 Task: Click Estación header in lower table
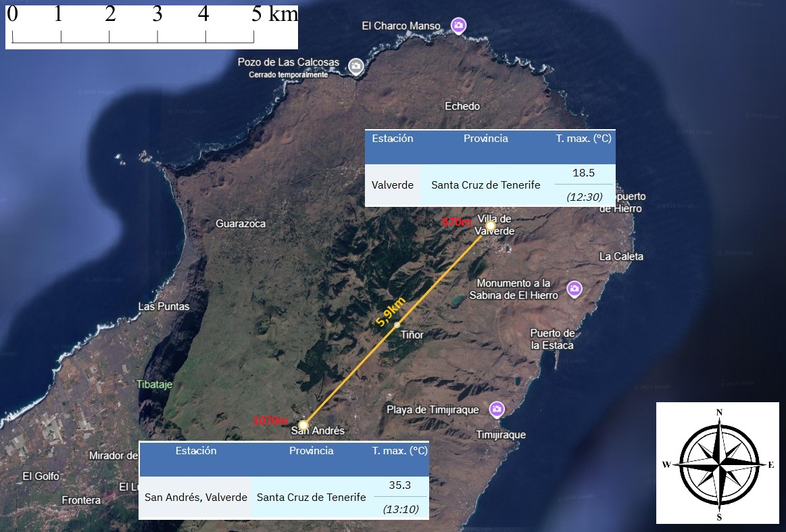tap(196, 451)
